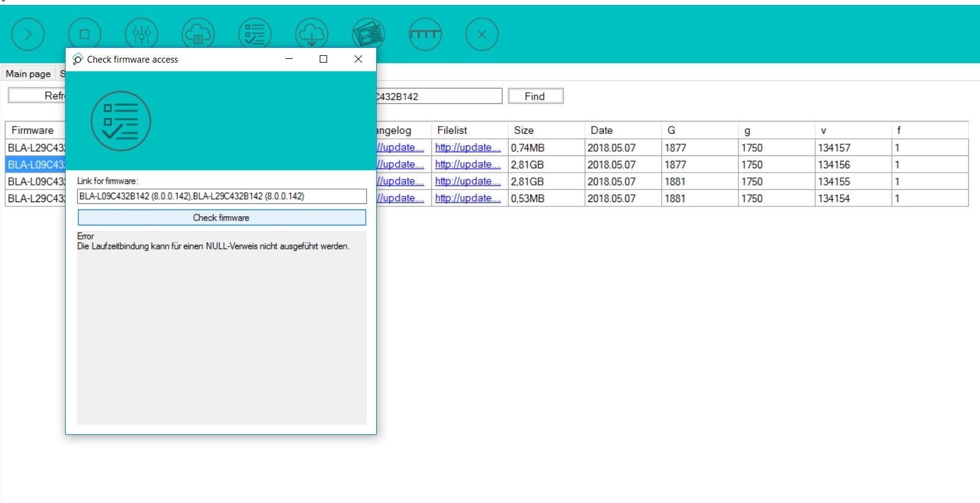980x503 pixels.
Task: Click the v column header
Action: (x=853, y=130)
